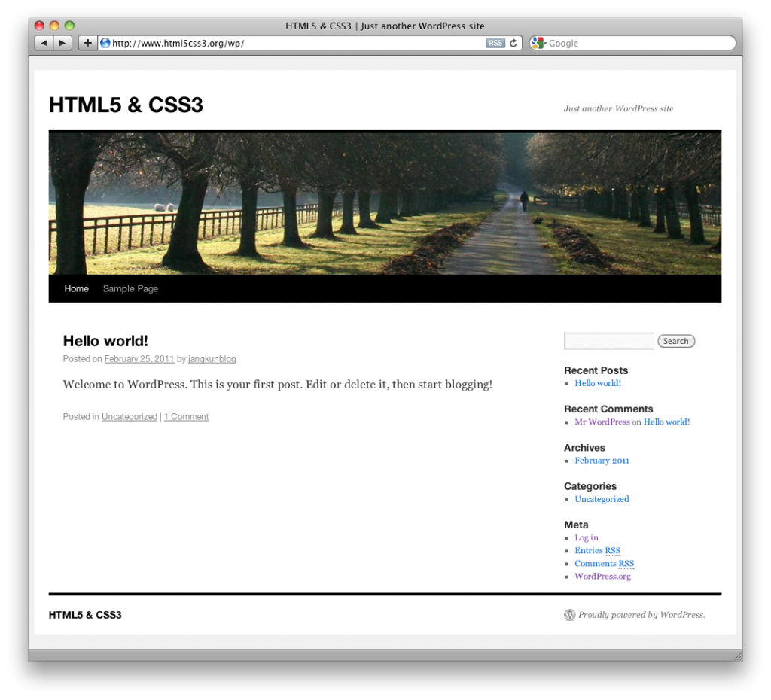Click inside the sidebar search input box

[608, 340]
